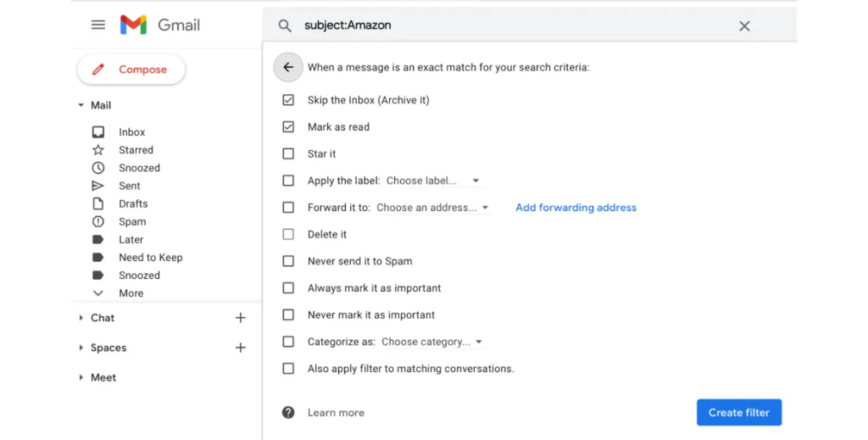This screenshot has width=868, height=440.
Task: Click the Drafts page icon
Action: [x=98, y=203]
